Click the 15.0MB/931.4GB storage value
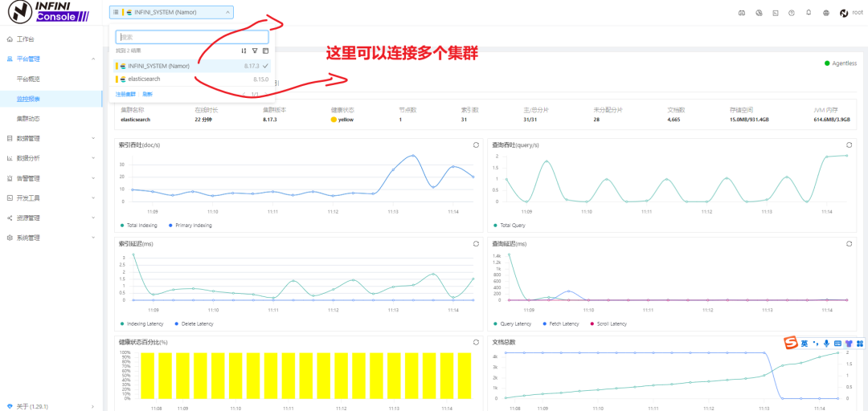Image resolution: width=868 pixels, height=411 pixels. 750,119
